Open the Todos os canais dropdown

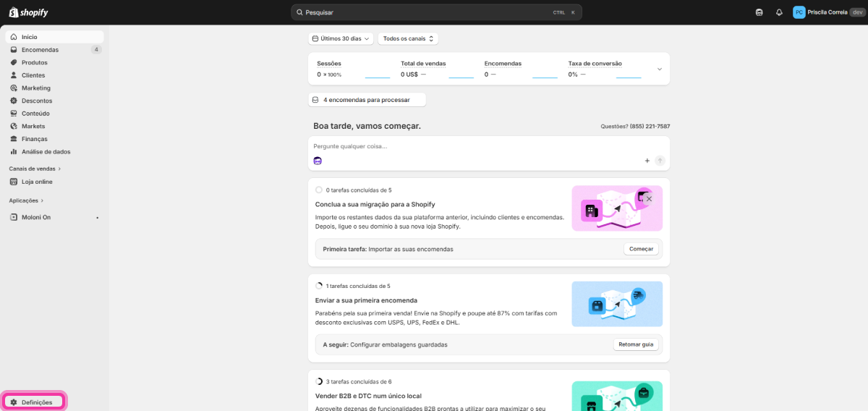click(408, 39)
